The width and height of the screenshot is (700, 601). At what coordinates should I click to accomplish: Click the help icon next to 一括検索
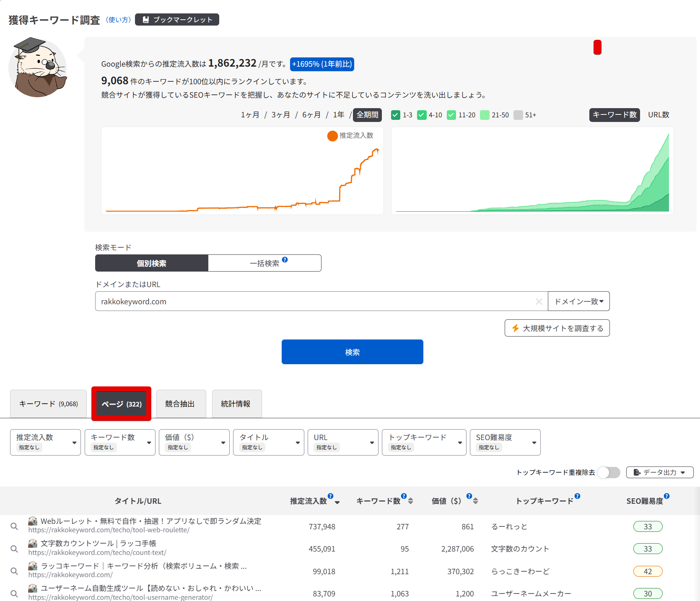coord(285,260)
